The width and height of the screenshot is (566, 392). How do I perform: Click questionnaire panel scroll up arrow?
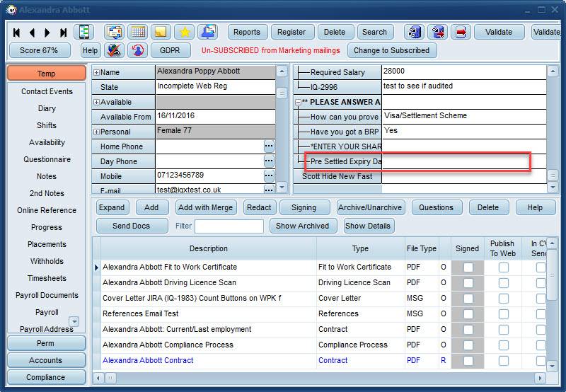553,71
